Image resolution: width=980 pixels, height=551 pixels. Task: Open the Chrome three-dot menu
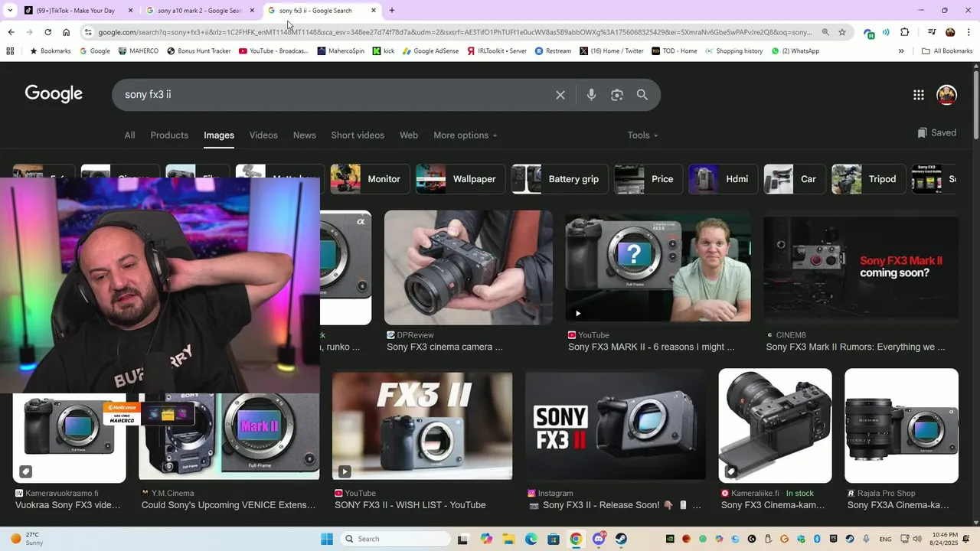969,32
